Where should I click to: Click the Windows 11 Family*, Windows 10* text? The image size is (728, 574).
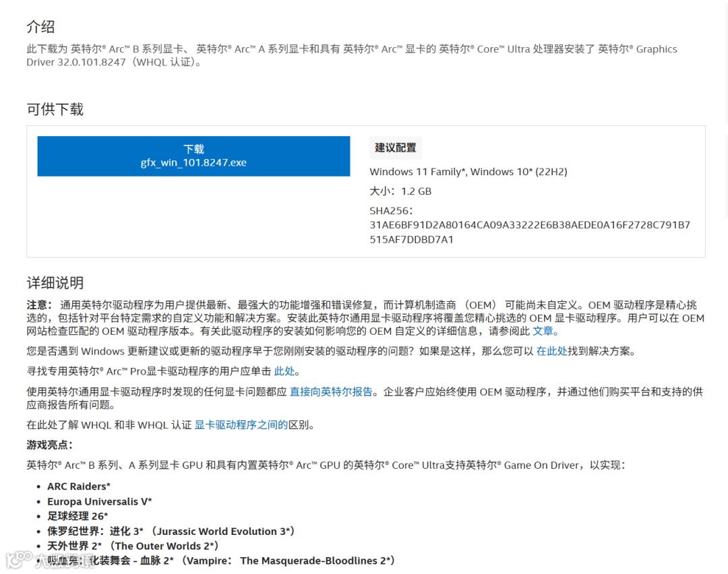[468, 172]
